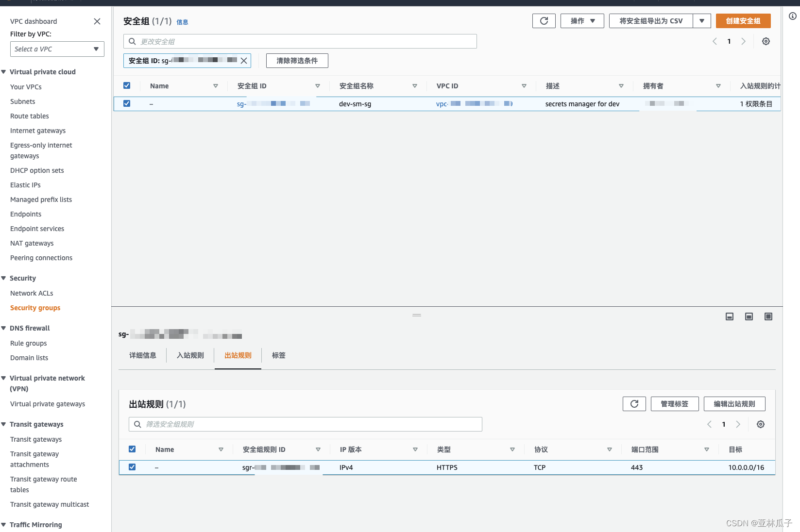Close the VPC dashboard sidebar
Viewport: 800px width, 532px height.
[x=97, y=21]
